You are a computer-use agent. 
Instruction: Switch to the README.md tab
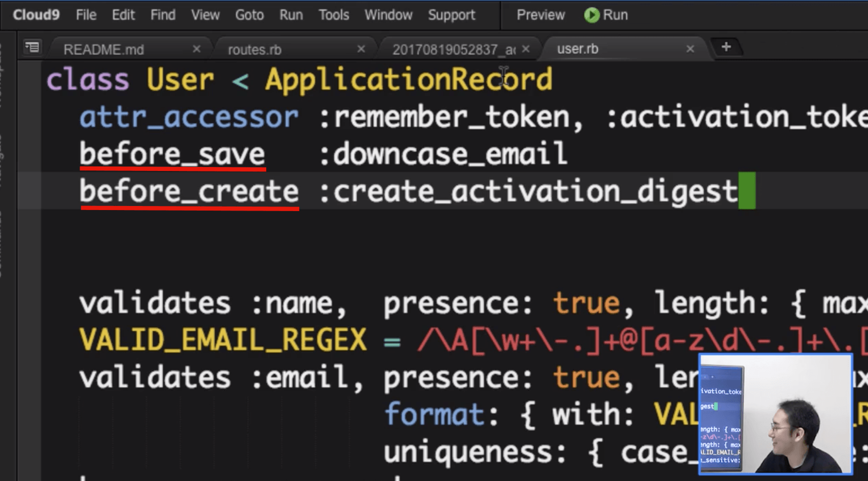point(104,49)
